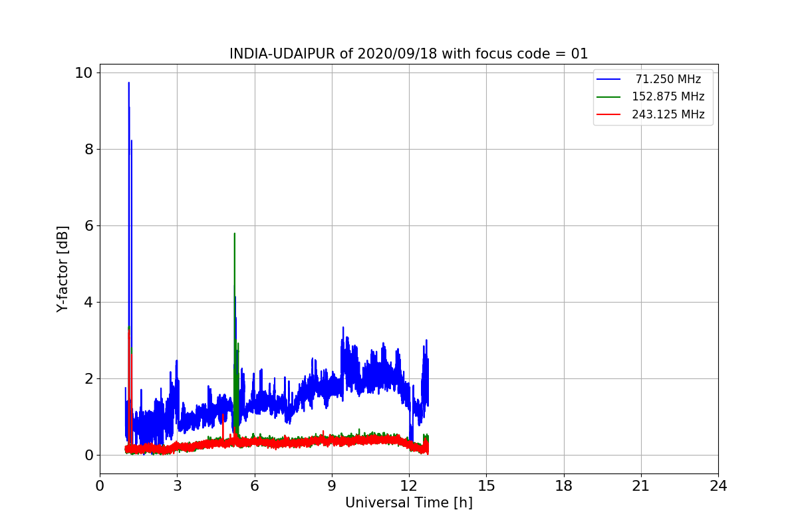
Task: Click x-axis tick label 12
Action: tap(409, 486)
